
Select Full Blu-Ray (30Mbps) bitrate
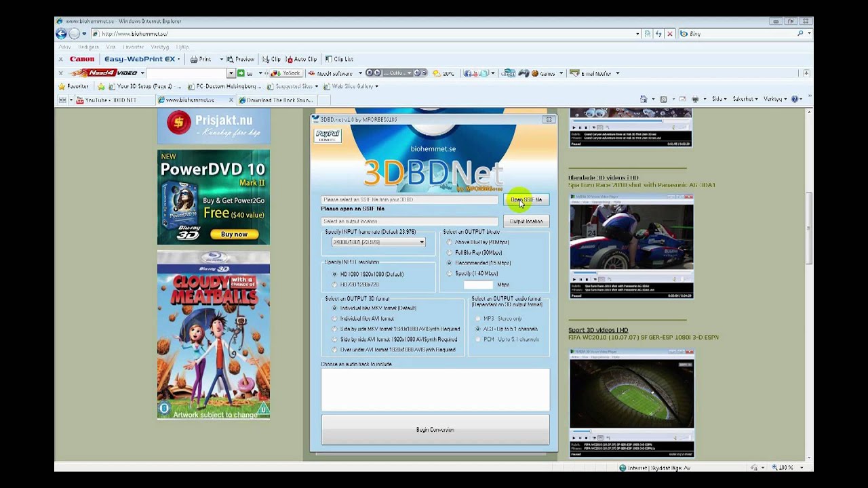click(450, 252)
